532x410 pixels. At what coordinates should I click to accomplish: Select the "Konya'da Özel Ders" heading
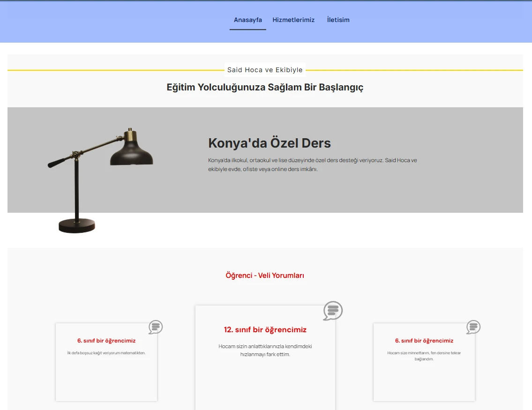click(270, 143)
